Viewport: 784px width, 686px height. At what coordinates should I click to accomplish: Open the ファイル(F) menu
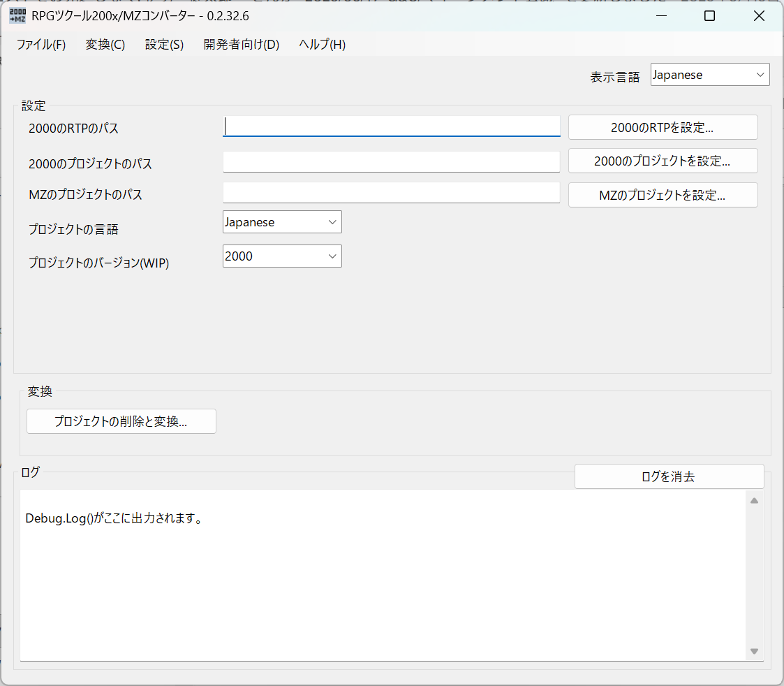coord(41,45)
